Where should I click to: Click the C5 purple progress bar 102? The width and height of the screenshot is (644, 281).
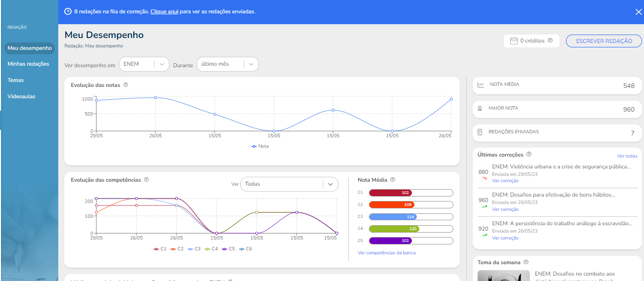pos(411,241)
